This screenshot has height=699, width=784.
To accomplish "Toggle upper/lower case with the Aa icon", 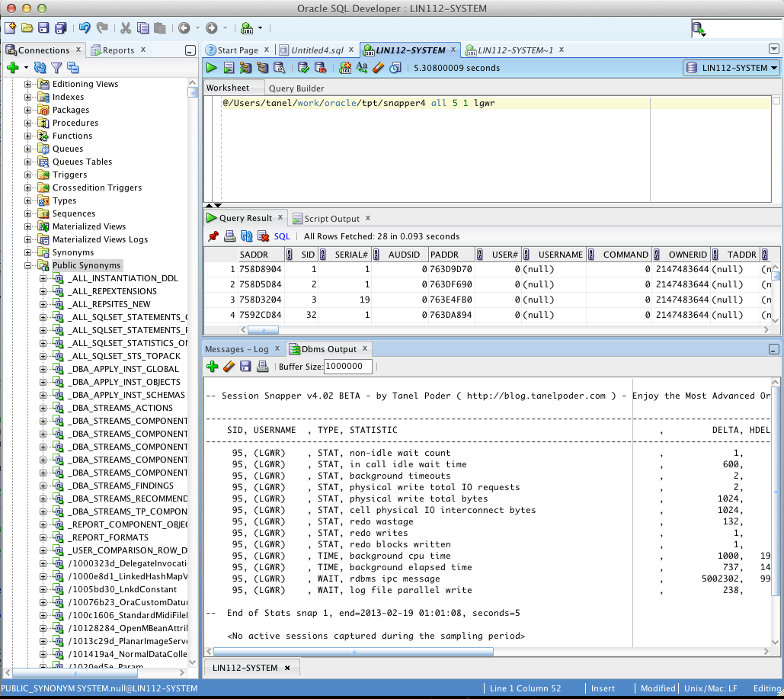I will pyautogui.click(x=361, y=68).
